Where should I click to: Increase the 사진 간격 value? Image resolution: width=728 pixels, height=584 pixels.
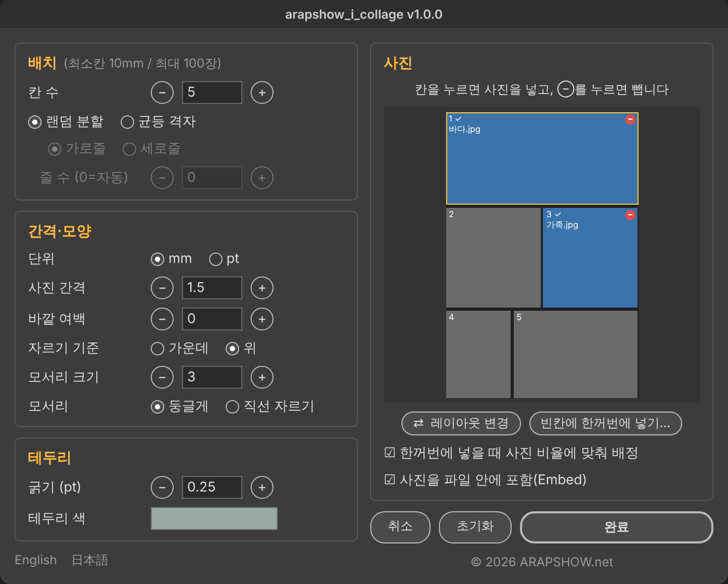[x=262, y=288]
